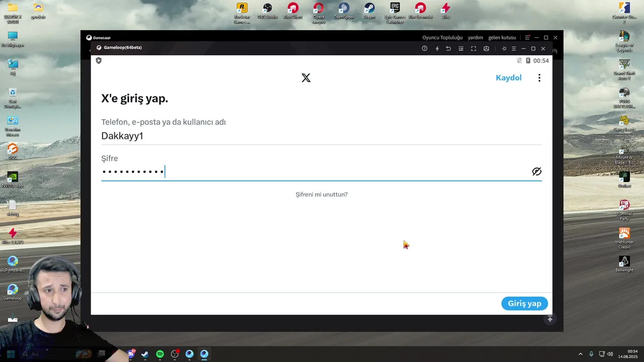Open Discord taskbar icon with 9+ badge

pyautogui.click(x=131, y=353)
